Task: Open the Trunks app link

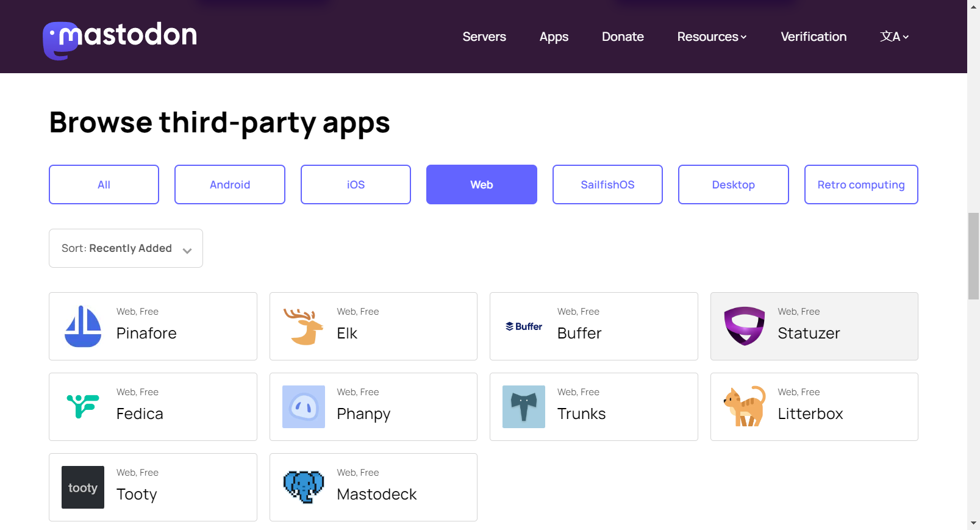Action: coord(594,407)
